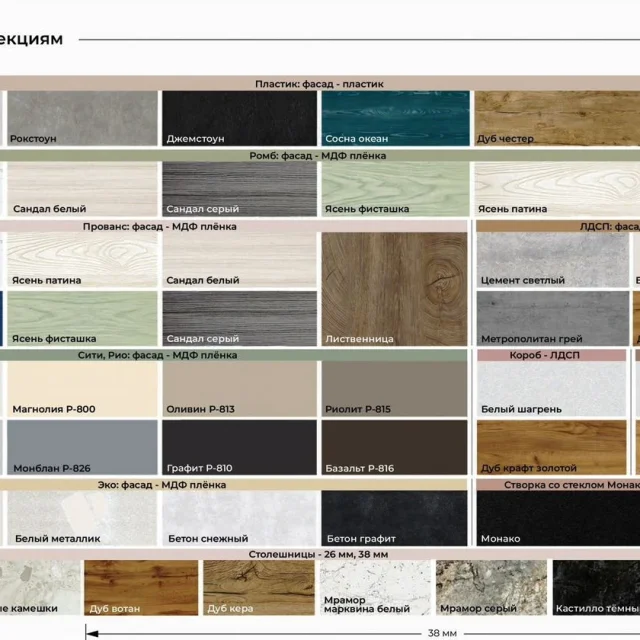Pick the Монблан Р-826 color
The width and height of the screenshot is (640, 640).
(82, 447)
